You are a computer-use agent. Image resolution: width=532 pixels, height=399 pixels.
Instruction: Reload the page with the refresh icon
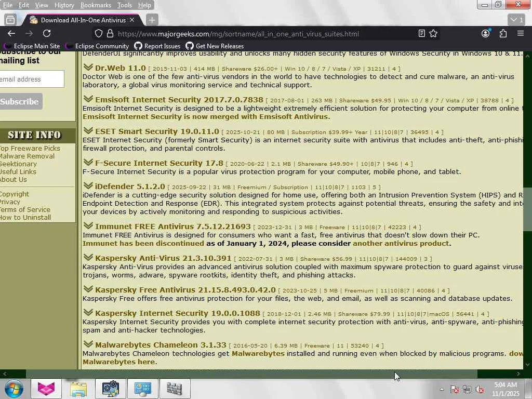(47, 33)
